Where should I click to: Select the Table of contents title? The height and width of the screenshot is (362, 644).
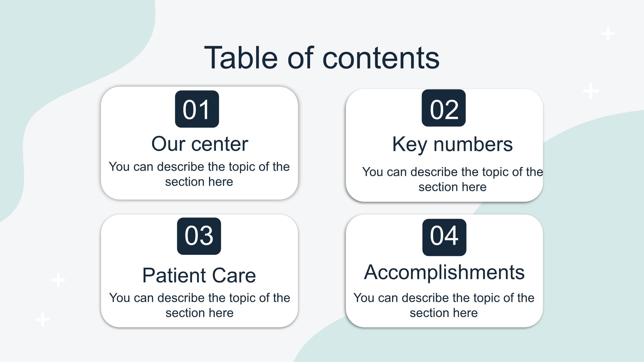tap(322, 58)
